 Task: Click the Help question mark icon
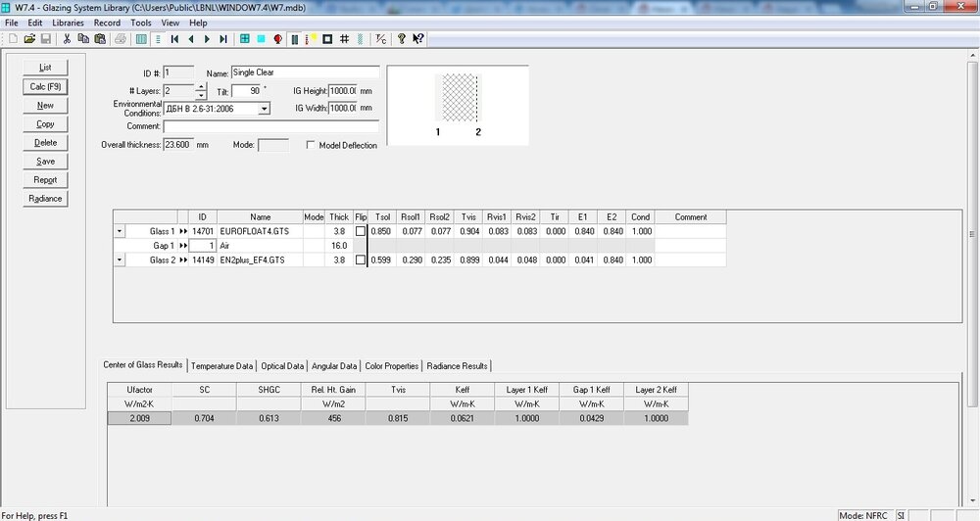click(x=401, y=39)
